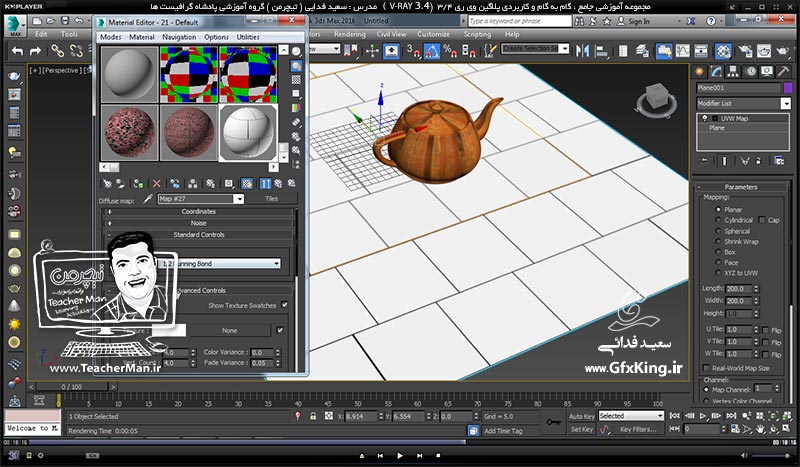The image size is (800, 467).
Task: Open the Running Bond preset type dropdown
Action: click(277, 264)
